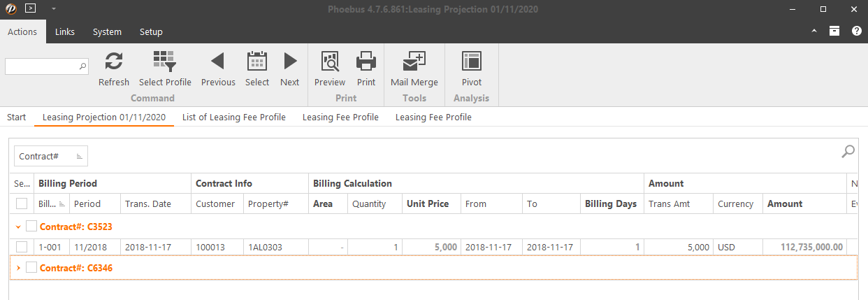868x300 pixels.
Task: Open Select Profile filter tool
Action: click(x=165, y=62)
